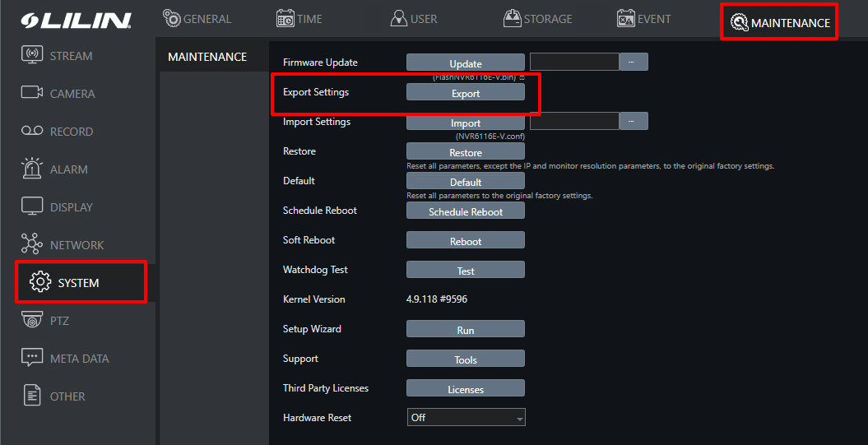Image resolution: width=868 pixels, height=445 pixels.
Task: Click the Soft Reboot button
Action: (x=466, y=240)
